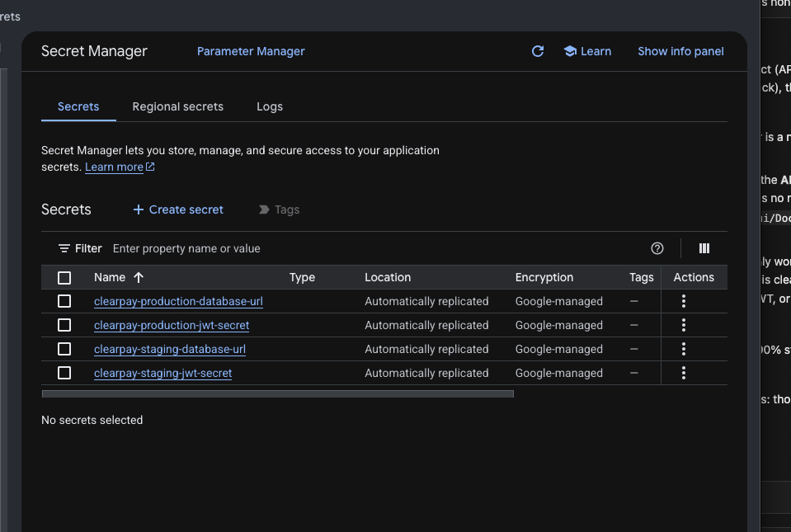Screen dimensions: 791x532
Task: Click the Filter icon
Action: [x=64, y=248]
